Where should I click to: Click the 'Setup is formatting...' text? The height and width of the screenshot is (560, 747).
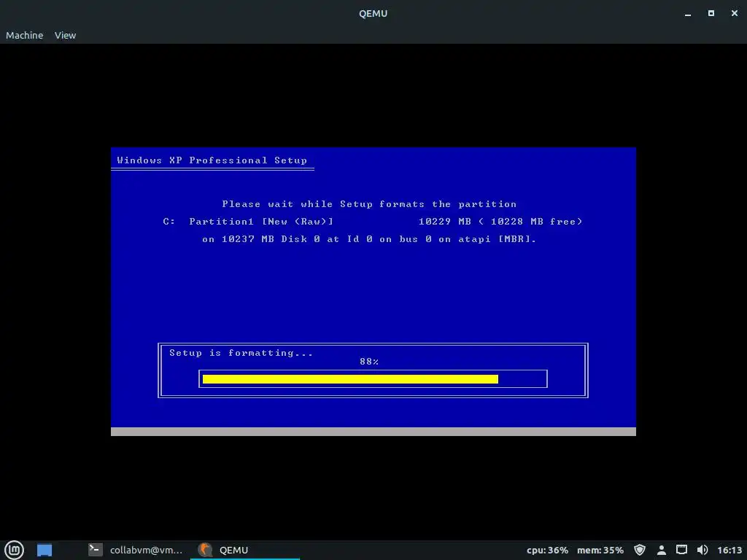point(241,353)
